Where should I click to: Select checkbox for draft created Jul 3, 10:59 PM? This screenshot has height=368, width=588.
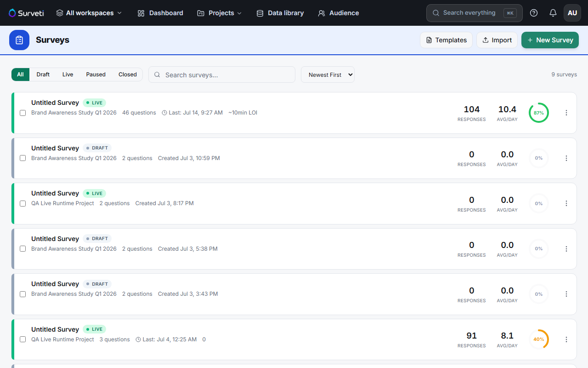click(x=23, y=158)
